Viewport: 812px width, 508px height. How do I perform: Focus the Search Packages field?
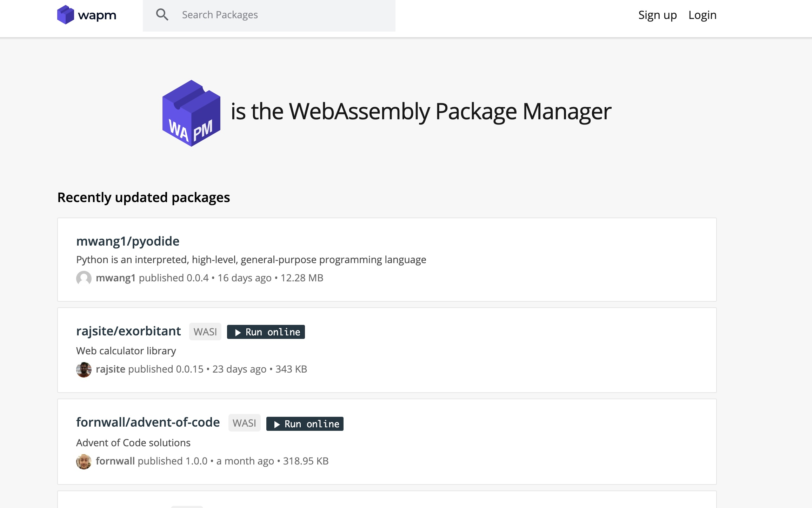pos(281,15)
